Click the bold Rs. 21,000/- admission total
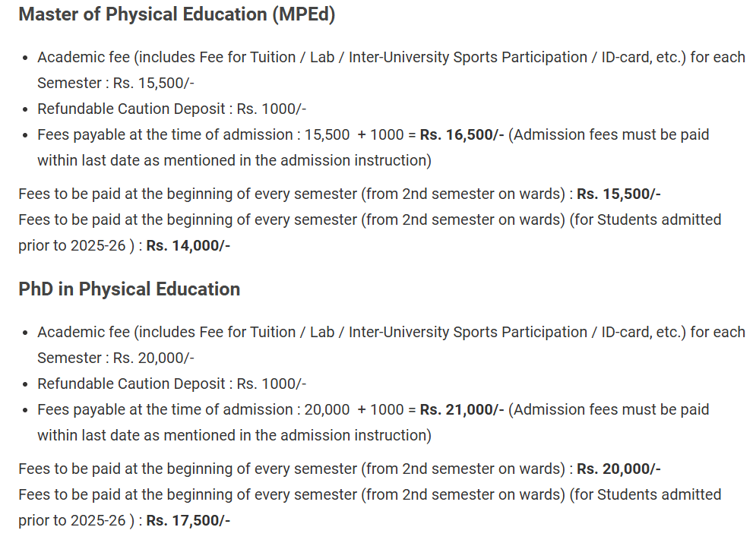 pyautogui.click(x=462, y=410)
